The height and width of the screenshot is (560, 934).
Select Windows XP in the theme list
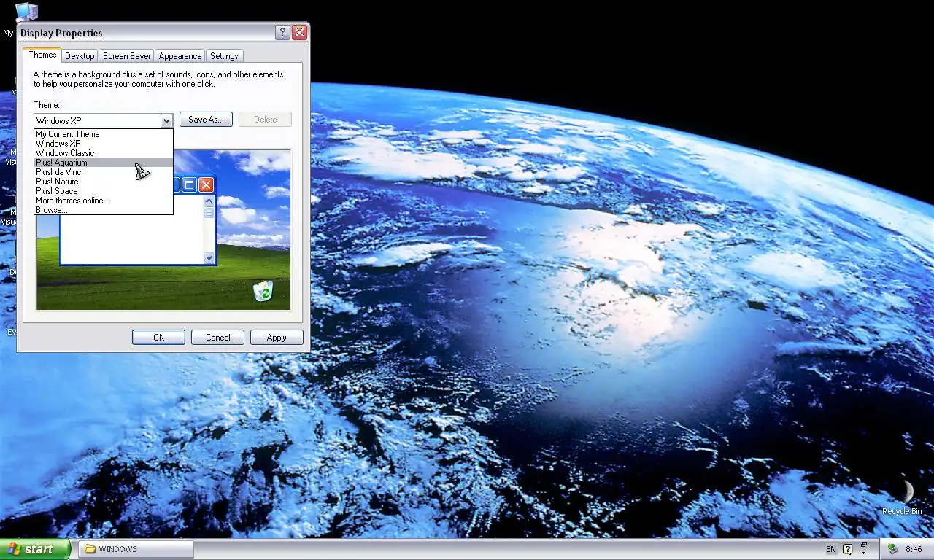[104, 144]
